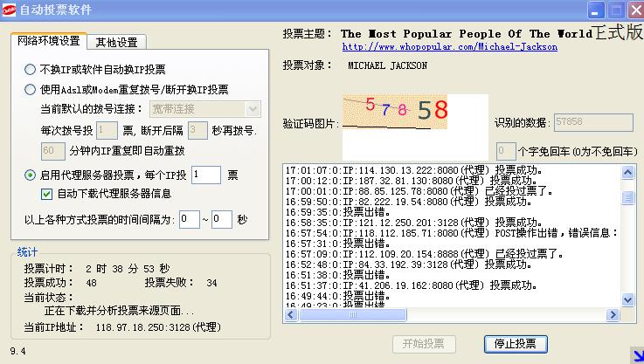Close the 自动投票软件 window
The width and height of the screenshot is (644, 364).
[635, 10]
